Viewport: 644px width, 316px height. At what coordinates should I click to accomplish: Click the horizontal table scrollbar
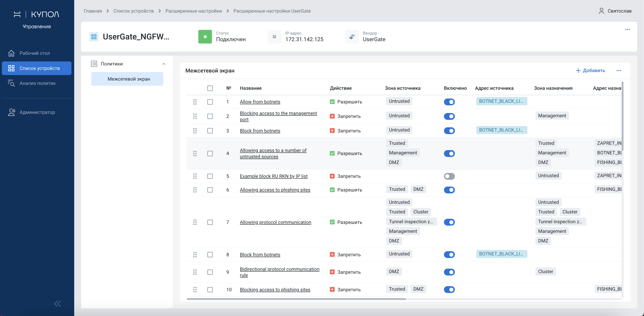click(x=296, y=299)
